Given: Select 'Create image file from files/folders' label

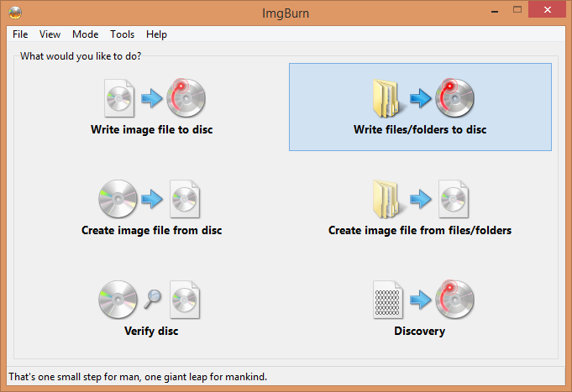Looking at the screenshot, I should [x=420, y=231].
